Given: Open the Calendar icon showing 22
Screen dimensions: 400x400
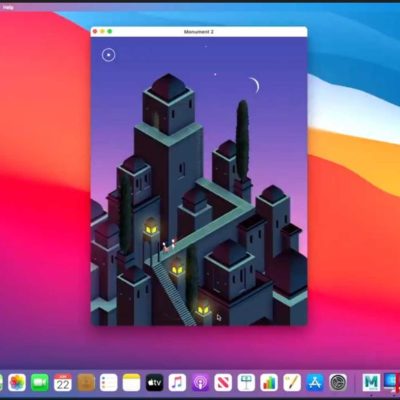Looking at the screenshot, I should tap(63, 382).
